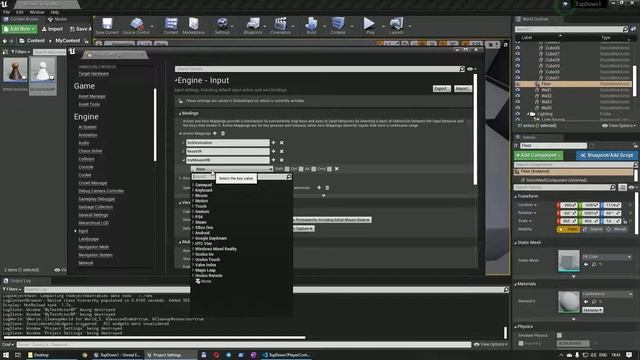Expand the Keyboard key category
This screenshot has height=360, width=640.
coord(193,190)
